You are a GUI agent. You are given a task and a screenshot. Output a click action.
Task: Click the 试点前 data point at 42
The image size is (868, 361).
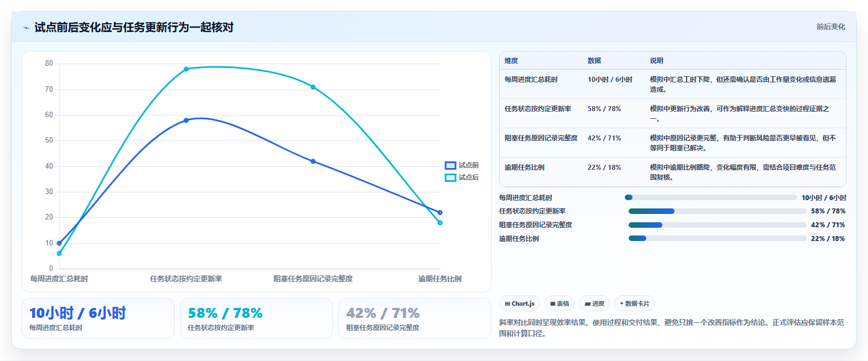click(x=313, y=161)
